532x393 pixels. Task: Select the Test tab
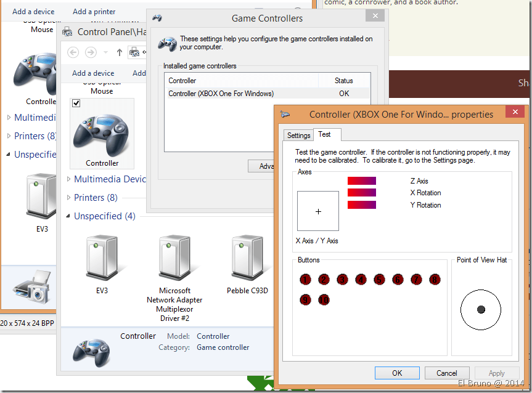[x=324, y=134]
